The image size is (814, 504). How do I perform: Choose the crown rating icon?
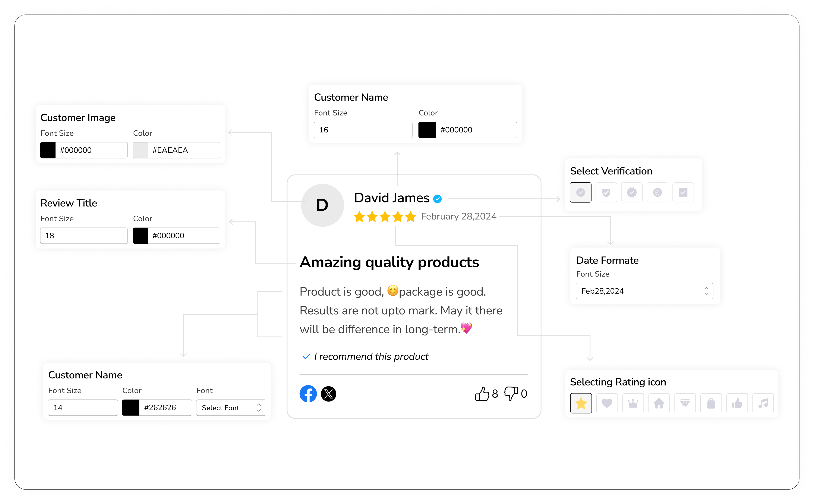point(633,403)
